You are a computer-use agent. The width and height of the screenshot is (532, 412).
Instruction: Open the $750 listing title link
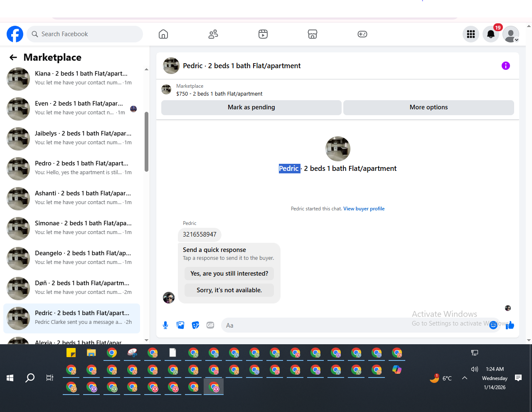219,94
